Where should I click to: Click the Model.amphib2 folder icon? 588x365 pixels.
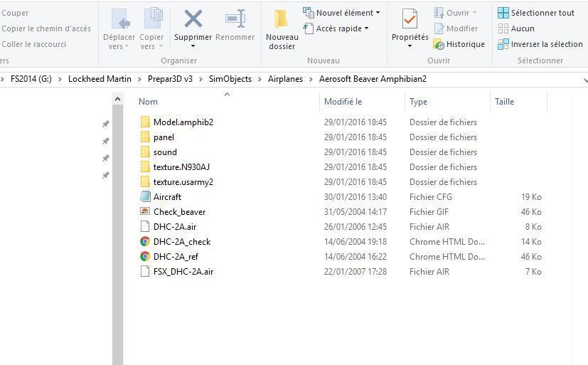145,122
